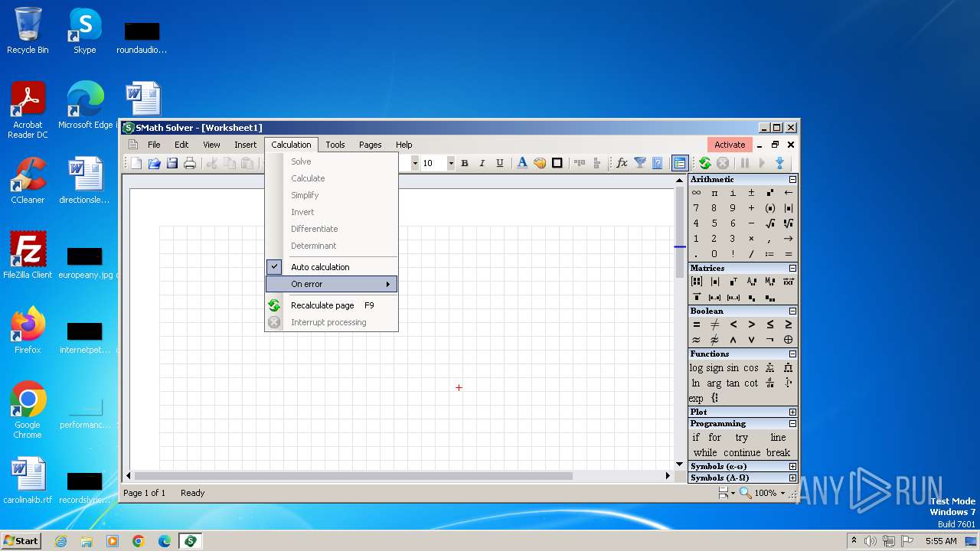980x551 pixels.
Task: Open the font size 10 dropdown
Action: point(451,163)
